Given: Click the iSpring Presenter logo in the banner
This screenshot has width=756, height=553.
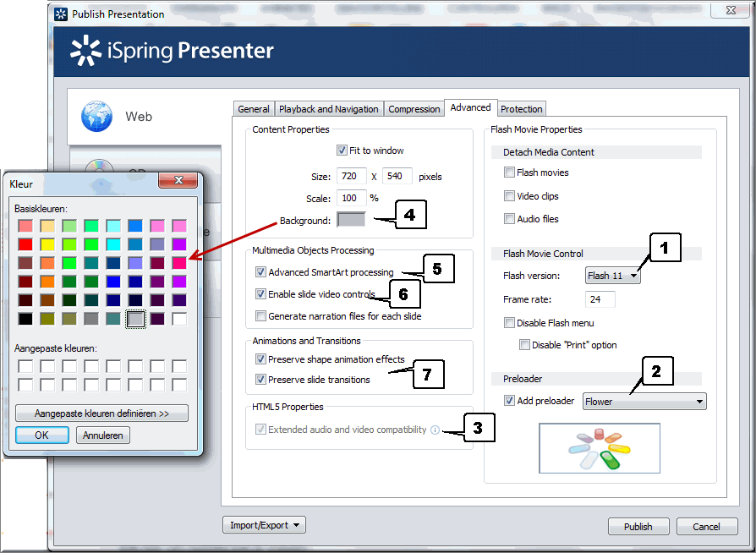Looking at the screenshot, I should coord(173,51).
